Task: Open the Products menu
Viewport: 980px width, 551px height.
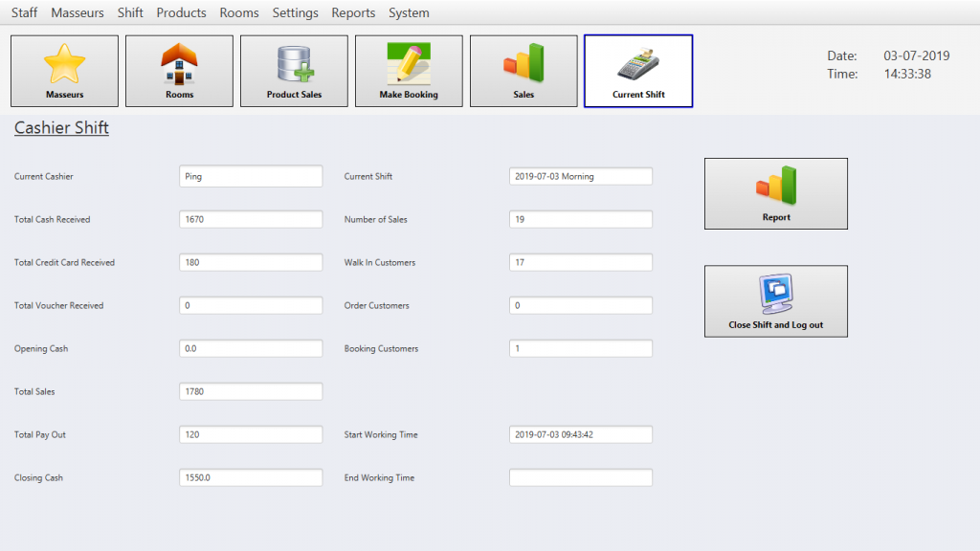Action: [x=181, y=13]
